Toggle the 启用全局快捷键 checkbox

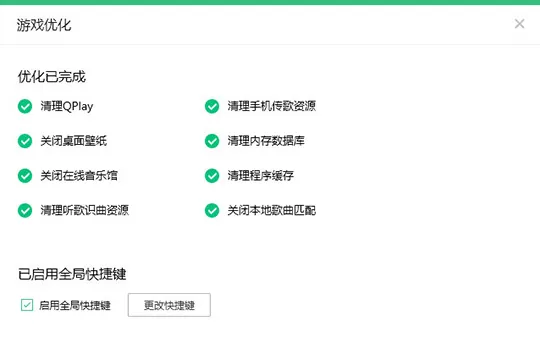(x=27, y=305)
